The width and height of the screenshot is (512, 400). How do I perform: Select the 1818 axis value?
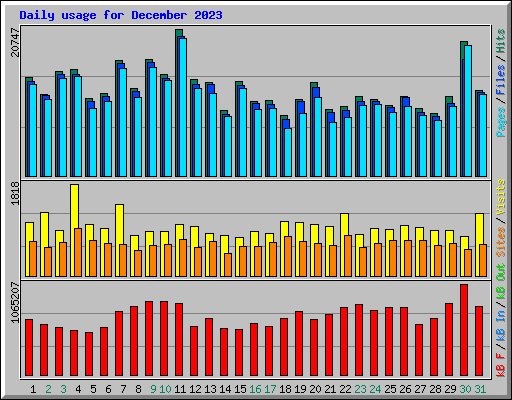click(x=15, y=193)
